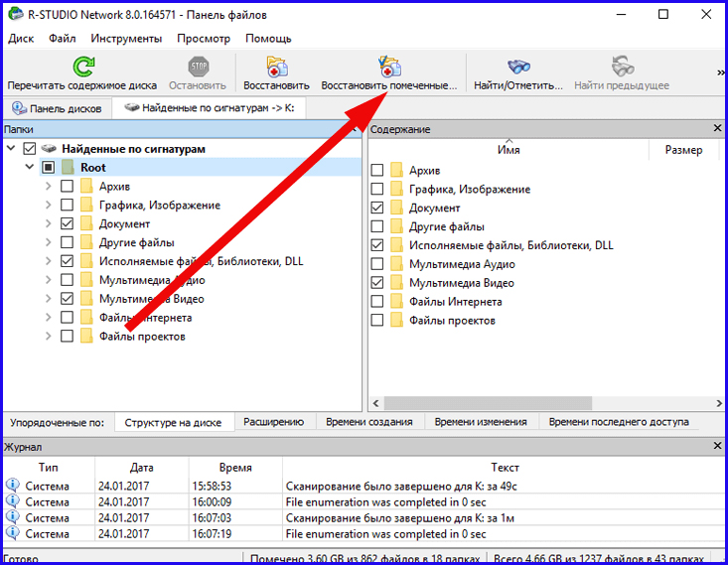The image size is (728, 565).
Task: Toggle the Найденные по сигнатурам checkbox
Action: (29, 149)
